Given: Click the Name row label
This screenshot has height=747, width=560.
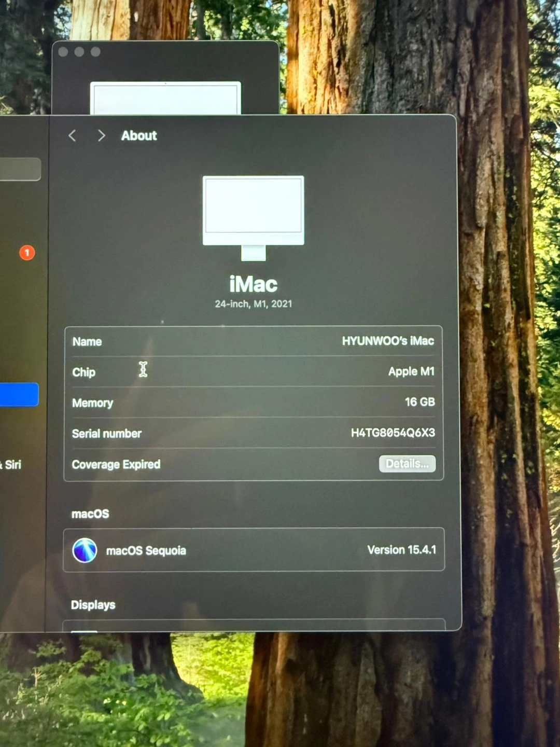Looking at the screenshot, I should pyautogui.click(x=87, y=342).
